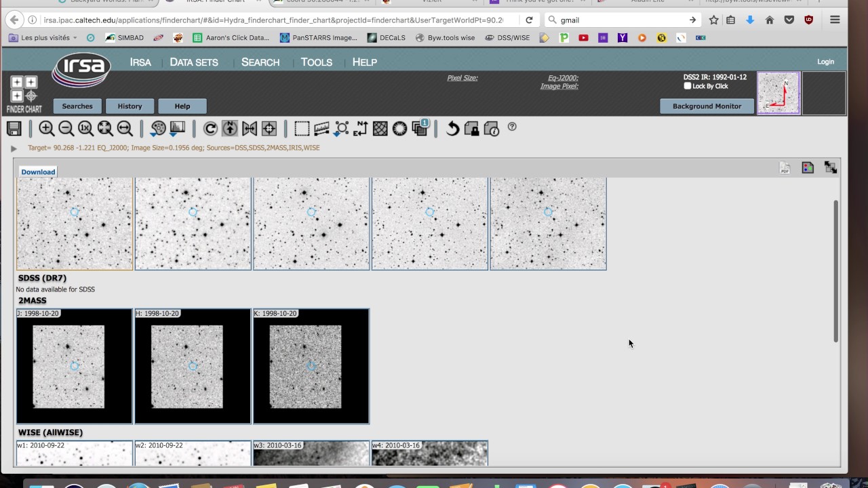Image resolution: width=868 pixels, height=488 pixels.
Task: Toggle rotate north up
Action: pyautogui.click(x=230, y=128)
